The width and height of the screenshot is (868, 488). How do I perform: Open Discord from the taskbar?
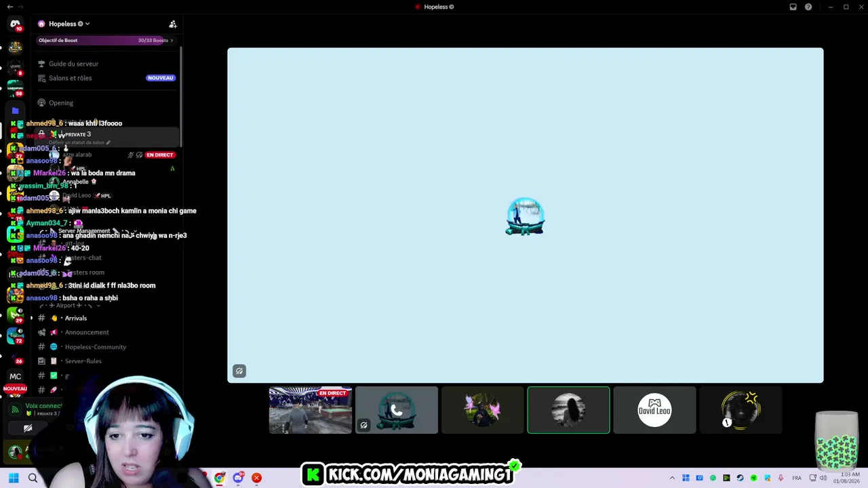click(238, 478)
